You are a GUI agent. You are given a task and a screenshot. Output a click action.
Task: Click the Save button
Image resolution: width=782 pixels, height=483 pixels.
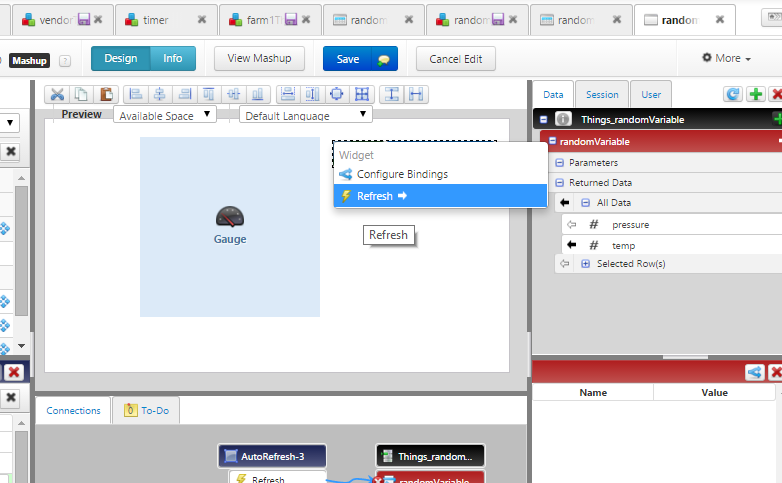pos(348,59)
